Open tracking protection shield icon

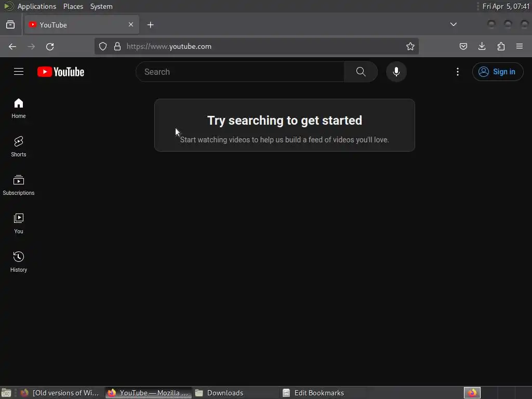tap(103, 46)
